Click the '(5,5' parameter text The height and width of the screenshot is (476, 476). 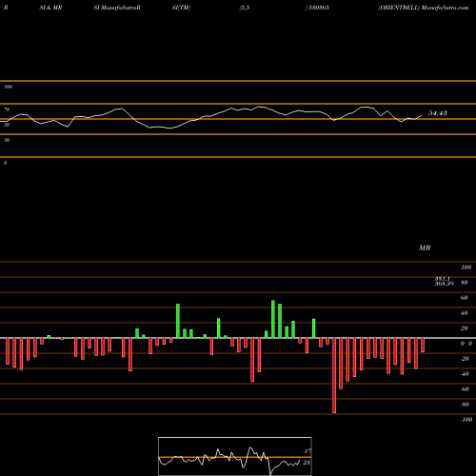tap(245, 8)
